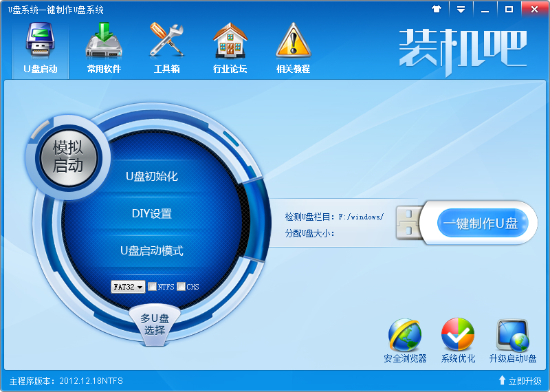This screenshot has width=550, height=392.
Task: Click the 一键制作U盘 button
Action: [483, 224]
